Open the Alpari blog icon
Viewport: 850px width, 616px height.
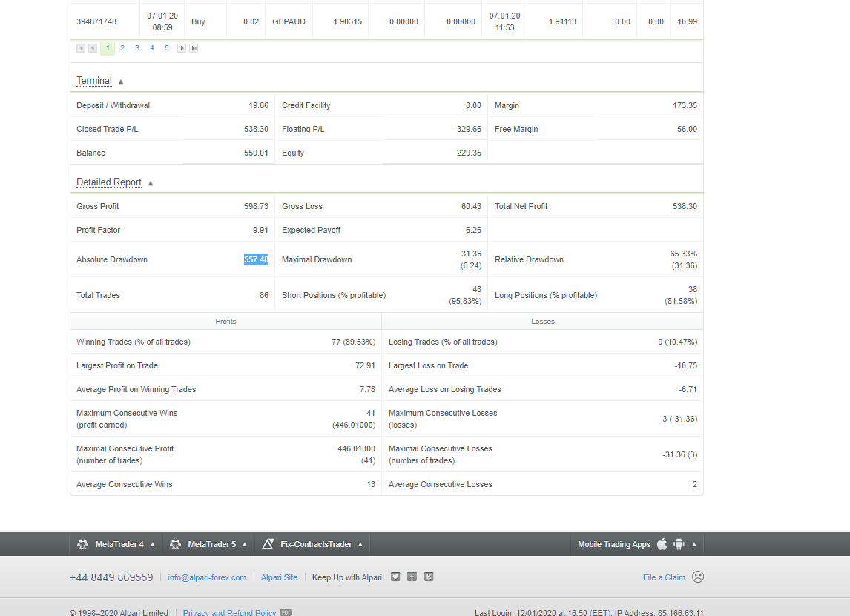(429, 577)
